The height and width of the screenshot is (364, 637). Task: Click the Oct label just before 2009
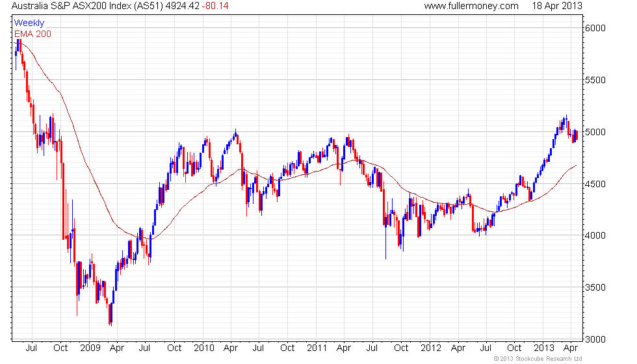coord(60,348)
